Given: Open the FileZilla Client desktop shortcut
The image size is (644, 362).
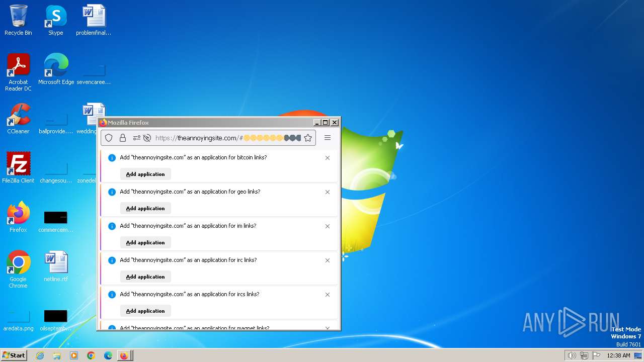Looking at the screenshot, I should pos(18,168).
